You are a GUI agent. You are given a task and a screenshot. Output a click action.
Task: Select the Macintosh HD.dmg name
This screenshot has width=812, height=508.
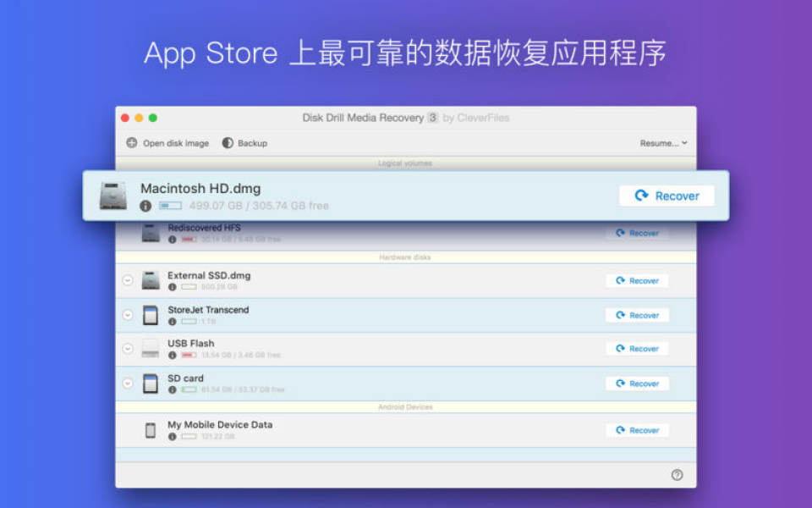tap(201, 189)
